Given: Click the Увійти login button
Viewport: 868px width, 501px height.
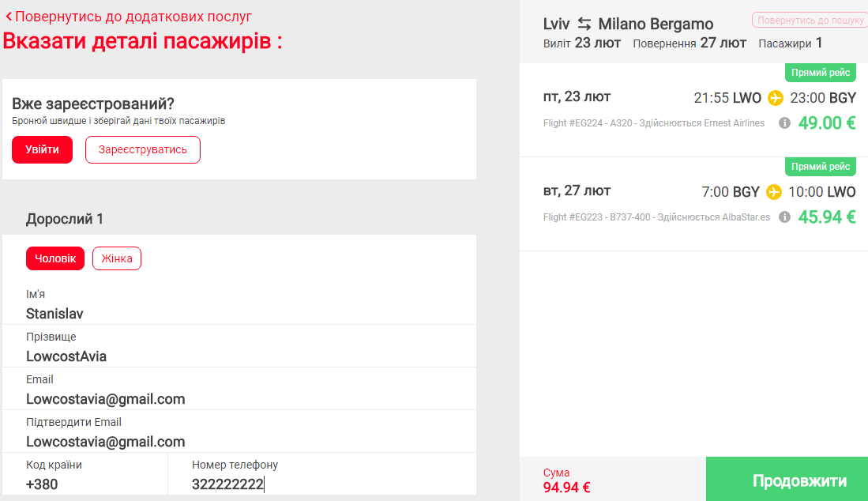Looking at the screenshot, I should (42, 149).
